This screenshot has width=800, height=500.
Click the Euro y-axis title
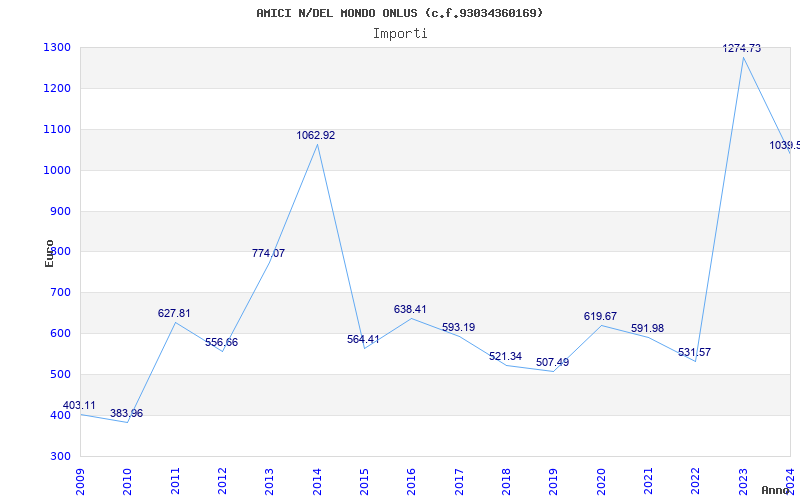coord(49,253)
